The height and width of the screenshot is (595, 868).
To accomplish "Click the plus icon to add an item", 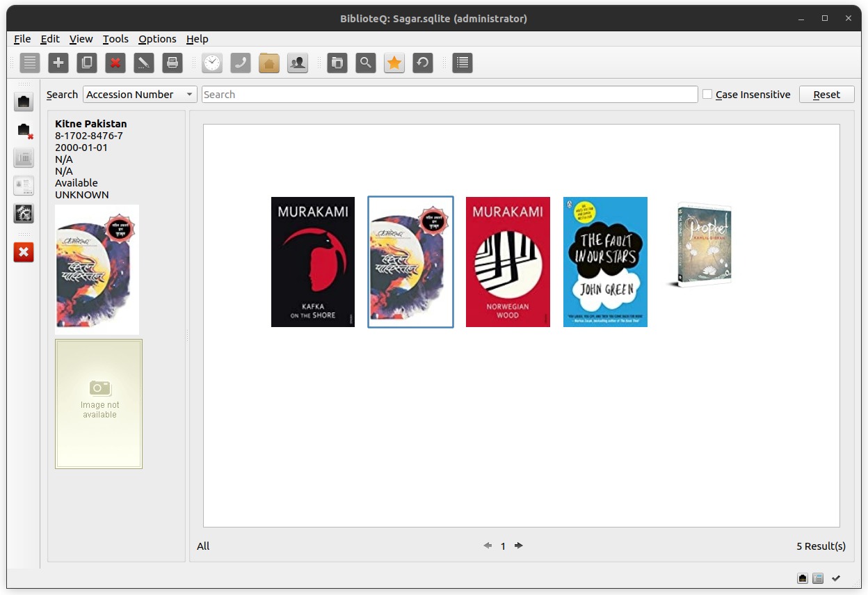I will click(x=58, y=63).
